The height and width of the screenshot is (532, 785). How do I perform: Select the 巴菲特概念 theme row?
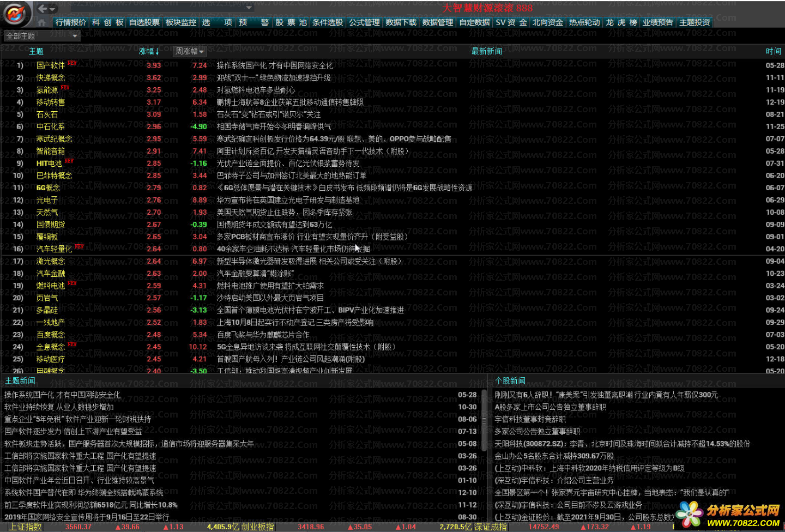coord(392,176)
